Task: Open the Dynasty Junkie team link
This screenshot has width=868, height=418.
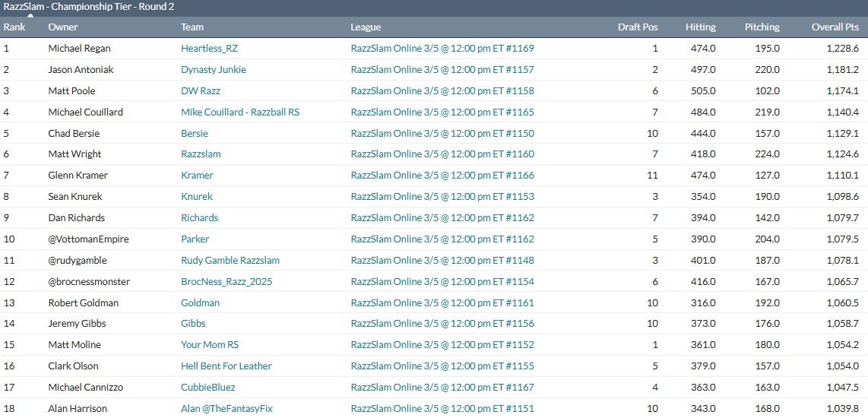Action: pyautogui.click(x=214, y=70)
